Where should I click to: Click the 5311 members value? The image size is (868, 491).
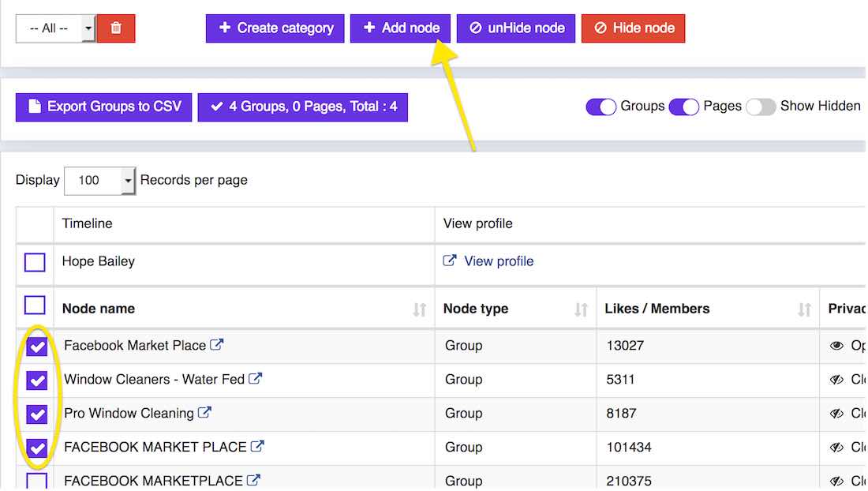click(620, 379)
